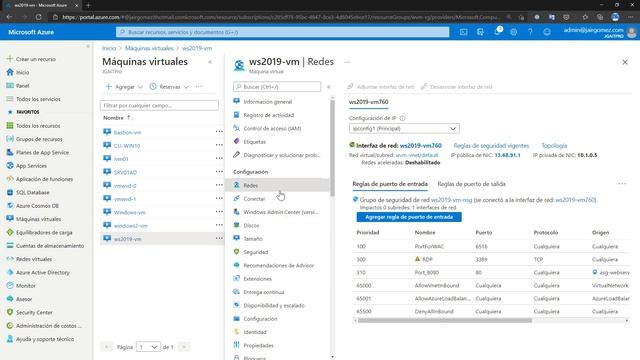
Task: Open Control de acceso (IAM)
Action: tap(272, 128)
